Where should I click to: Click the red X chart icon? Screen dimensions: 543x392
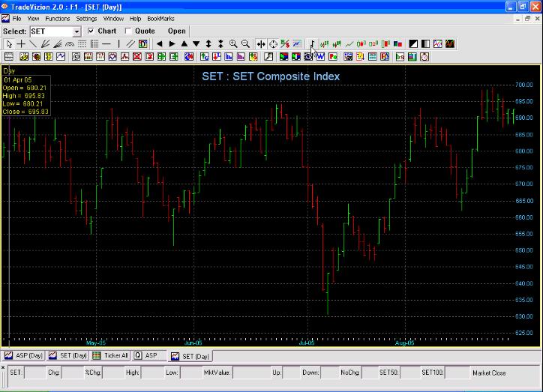(x=137, y=57)
